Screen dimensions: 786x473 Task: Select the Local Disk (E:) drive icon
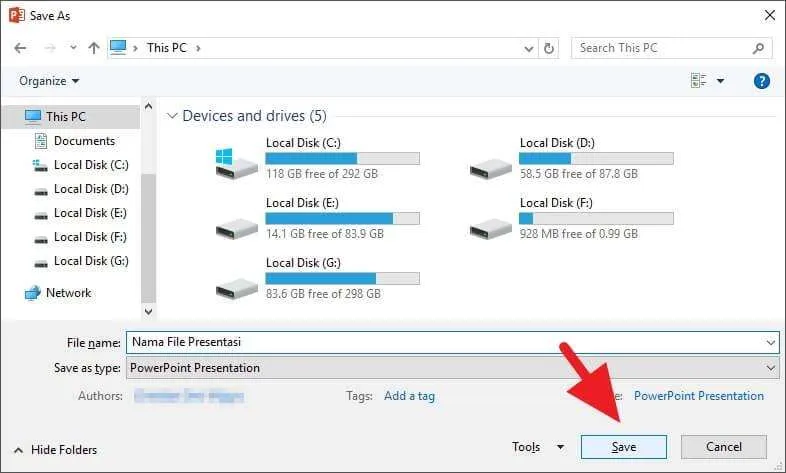click(x=236, y=228)
